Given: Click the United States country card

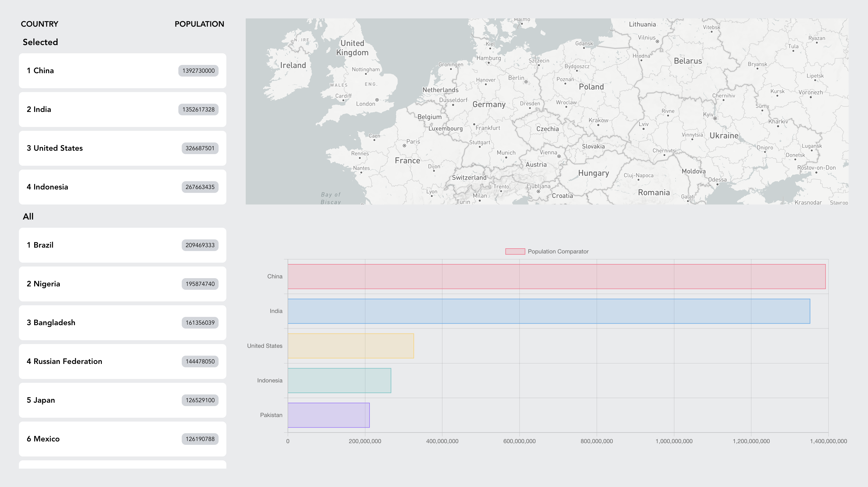Looking at the screenshot, I should [122, 148].
